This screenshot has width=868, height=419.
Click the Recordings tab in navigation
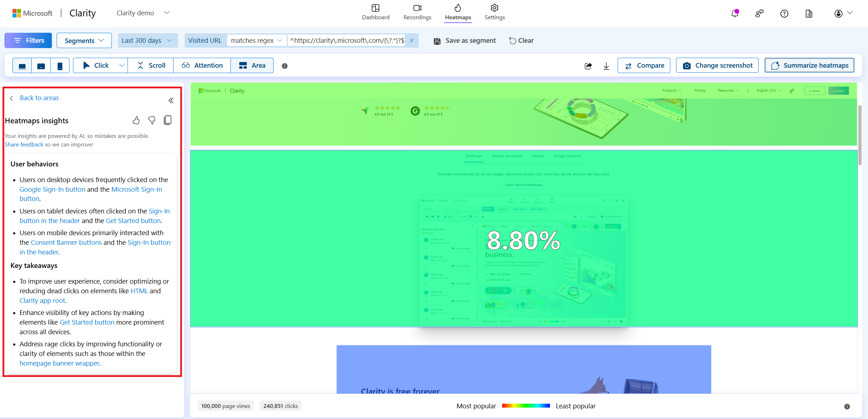point(417,12)
